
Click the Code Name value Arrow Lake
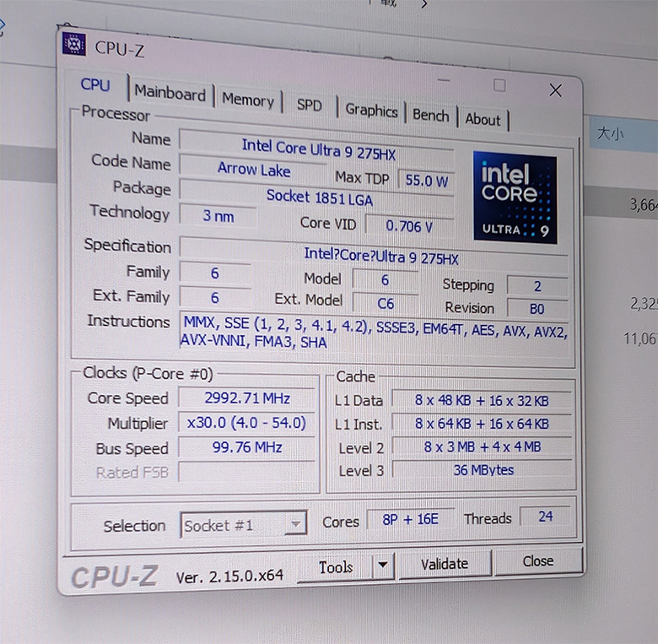[253, 170]
